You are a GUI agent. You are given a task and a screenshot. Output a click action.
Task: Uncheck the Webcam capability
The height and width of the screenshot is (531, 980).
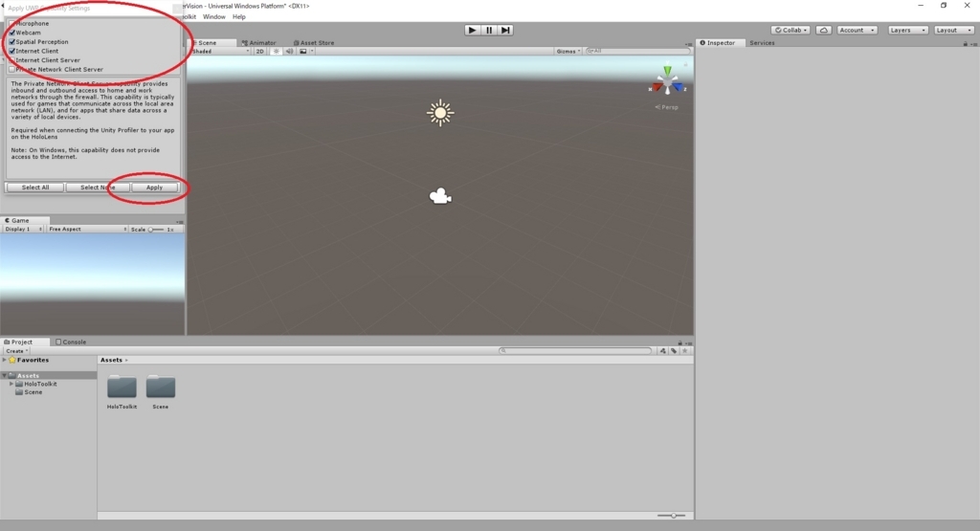click(x=11, y=33)
